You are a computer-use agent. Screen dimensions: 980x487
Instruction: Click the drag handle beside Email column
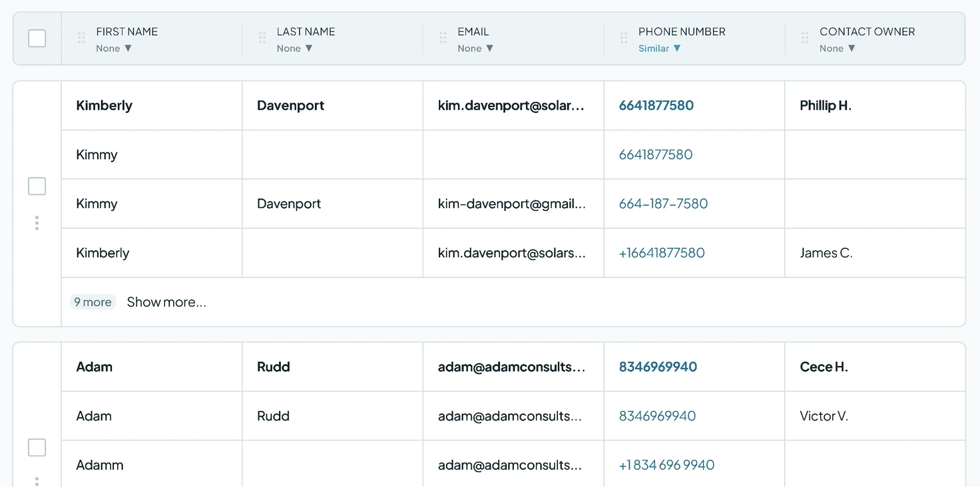pos(443,38)
